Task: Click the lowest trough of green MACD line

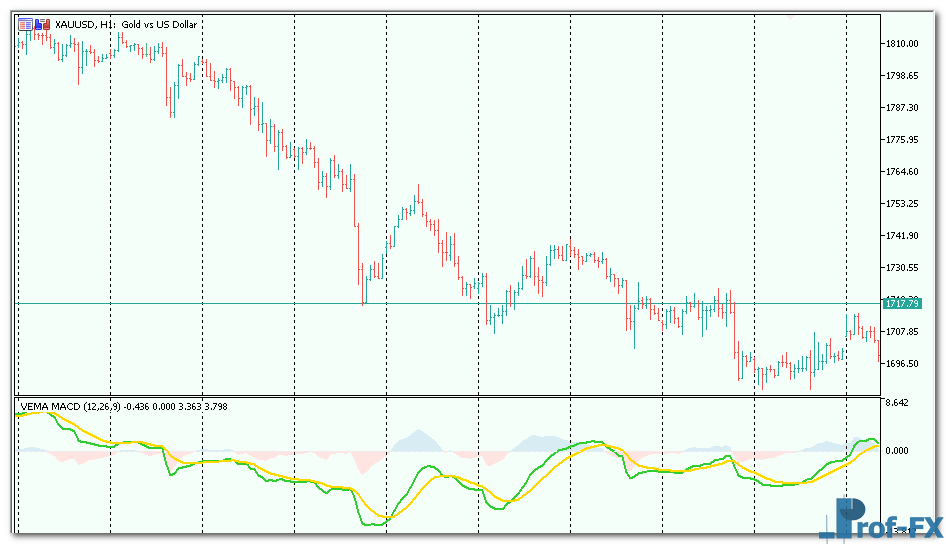Action: click(x=370, y=524)
